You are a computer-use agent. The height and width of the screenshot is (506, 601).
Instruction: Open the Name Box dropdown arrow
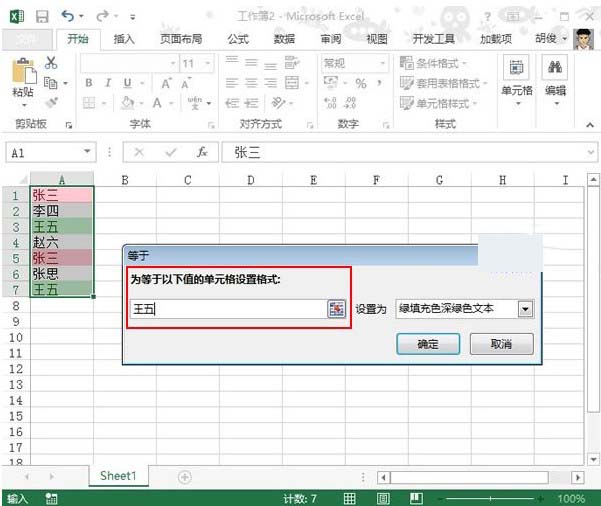[87, 152]
